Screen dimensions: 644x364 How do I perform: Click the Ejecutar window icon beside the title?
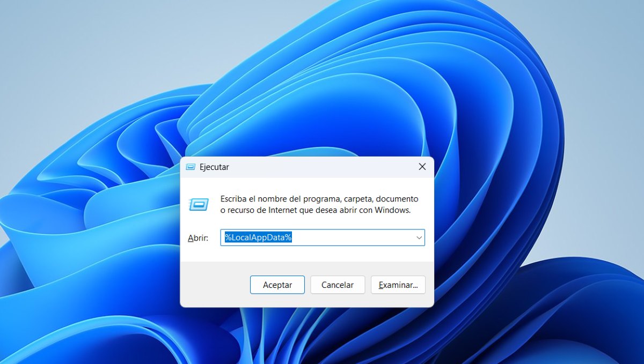[x=192, y=167]
